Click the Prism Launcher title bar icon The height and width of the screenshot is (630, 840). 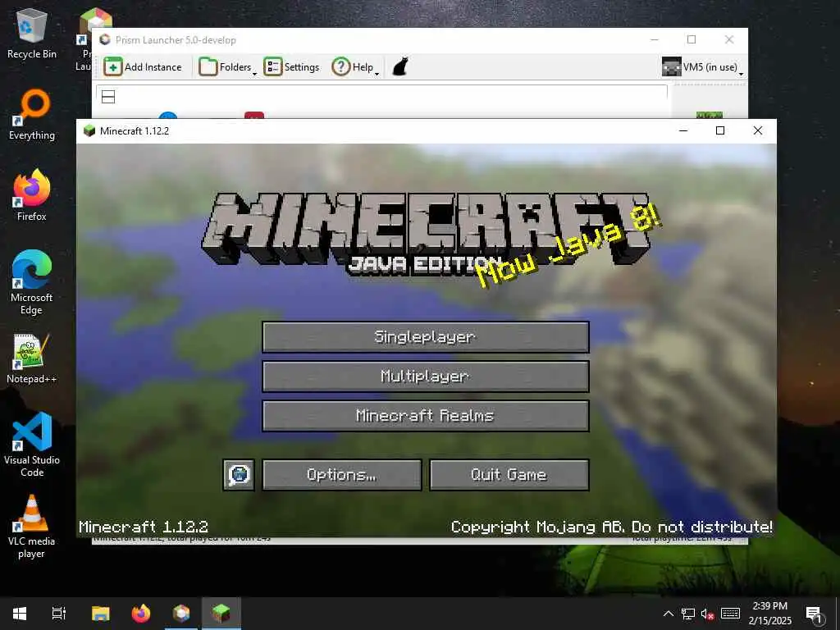pyautogui.click(x=105, y=39)
